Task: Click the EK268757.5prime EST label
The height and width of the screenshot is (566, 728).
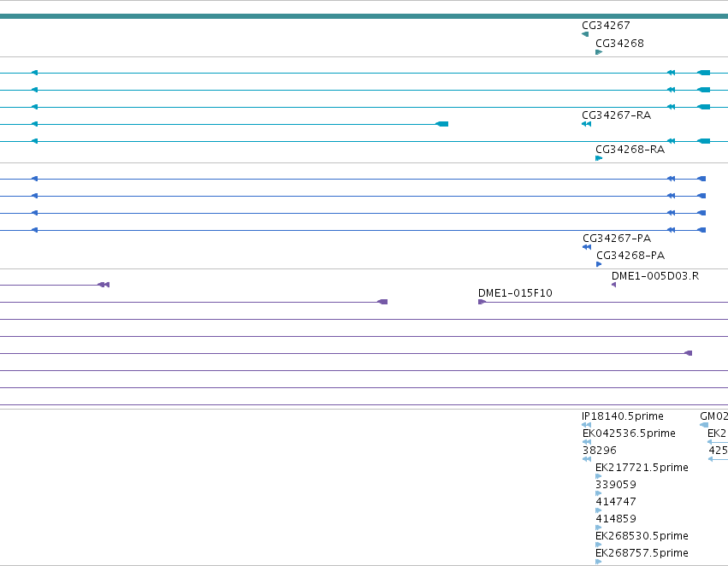Action: 642,553
